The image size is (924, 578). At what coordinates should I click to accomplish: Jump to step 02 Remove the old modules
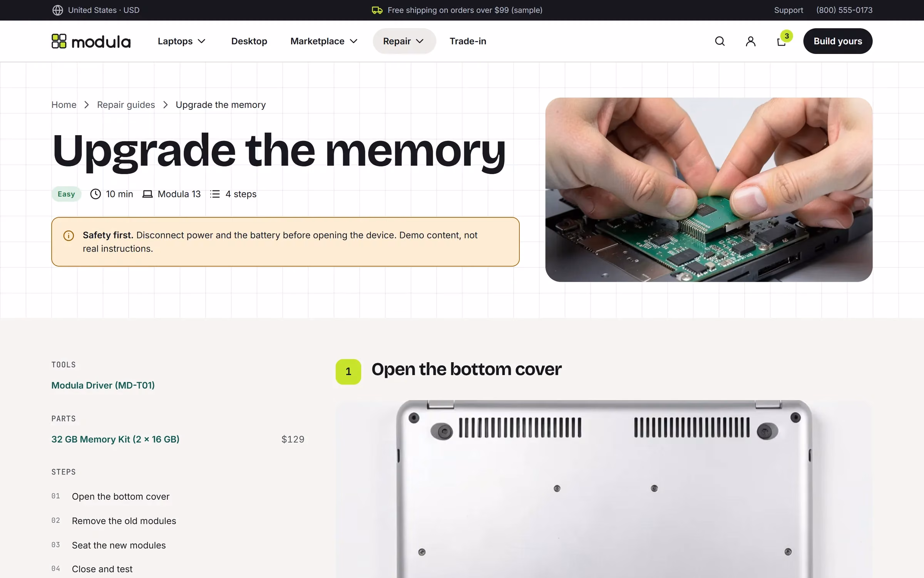114,521
